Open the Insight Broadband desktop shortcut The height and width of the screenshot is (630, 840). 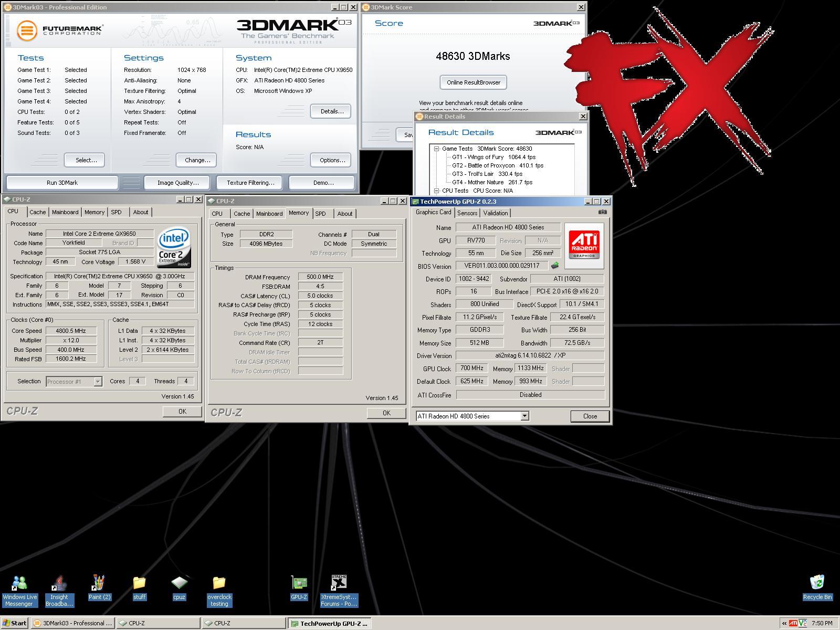click(x=59, y=591)
